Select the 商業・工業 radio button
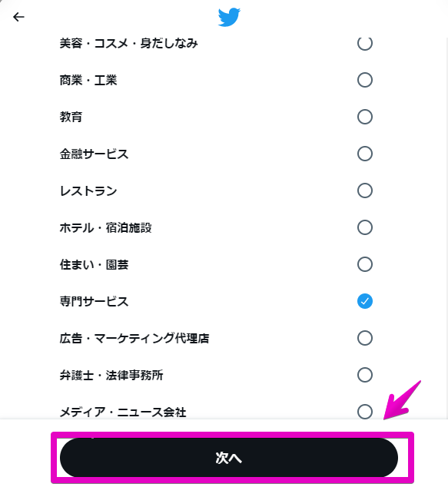Image resolution: width=448 pixels, height=487 pixels. tap(365, 80)
